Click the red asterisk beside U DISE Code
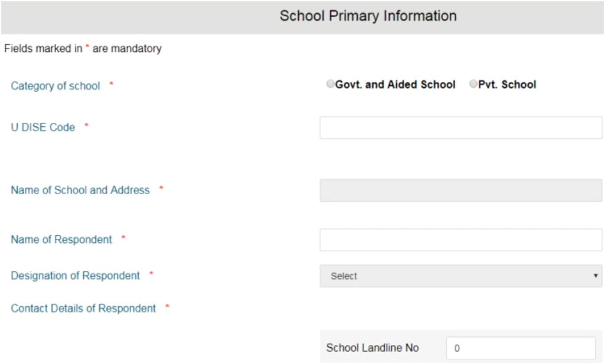This screenshot has height=364, width=605. coord(86,126)
